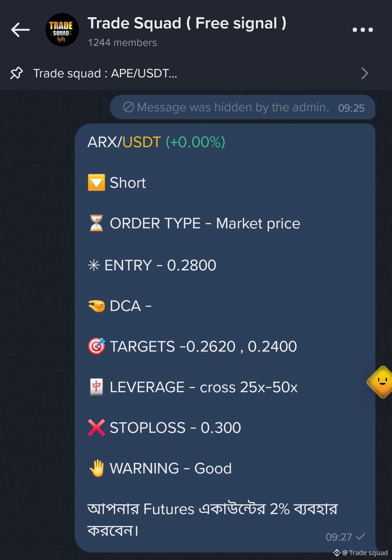Open the three-dot more options menu
The image size is (392, 560).
pyautogui.click(x=363, y=30)
